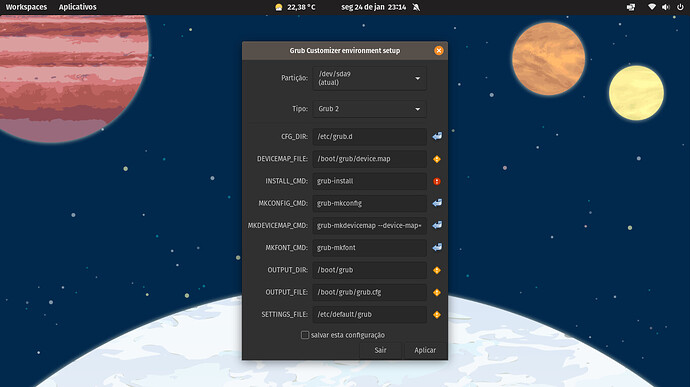Click the DEVICEMAP_FILE input field
690x387 pixels.
point(369,159)
